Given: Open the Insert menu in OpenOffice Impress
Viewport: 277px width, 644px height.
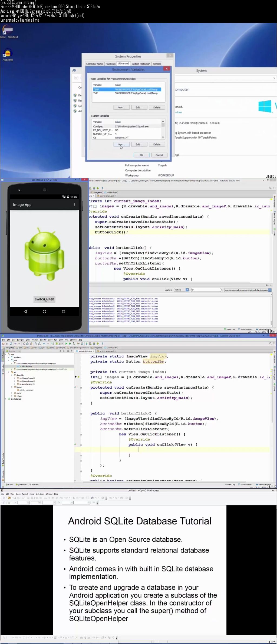Looking at the screenshot, I should [18, 494].
